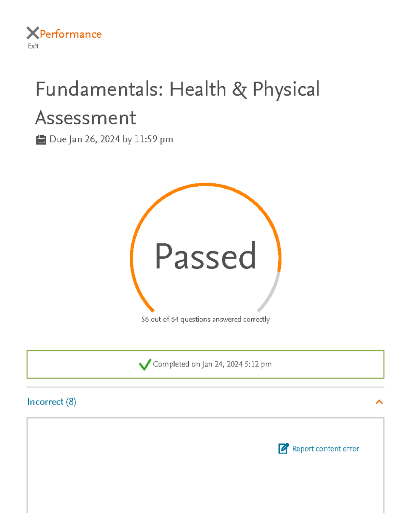Click the orange Performance heading icon area
The height and width of the screenshot is (532, 411).
pos(70,33)
